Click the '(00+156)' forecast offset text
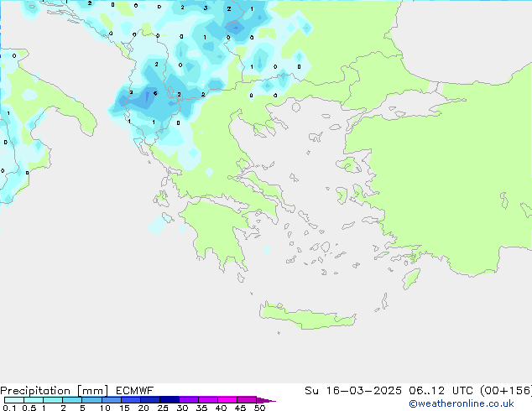 point(506,391)
